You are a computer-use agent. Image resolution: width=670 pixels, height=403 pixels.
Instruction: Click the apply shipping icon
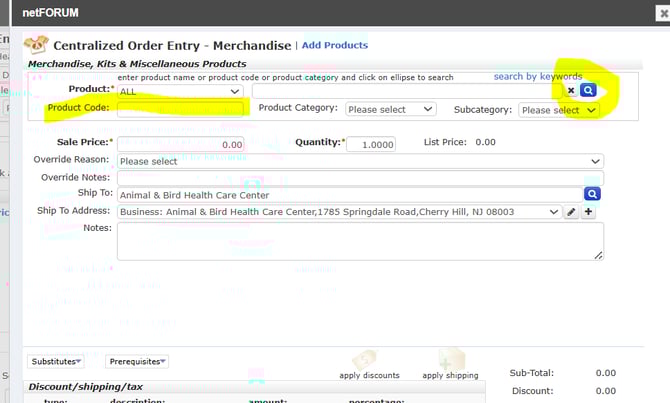coord(451,360)
